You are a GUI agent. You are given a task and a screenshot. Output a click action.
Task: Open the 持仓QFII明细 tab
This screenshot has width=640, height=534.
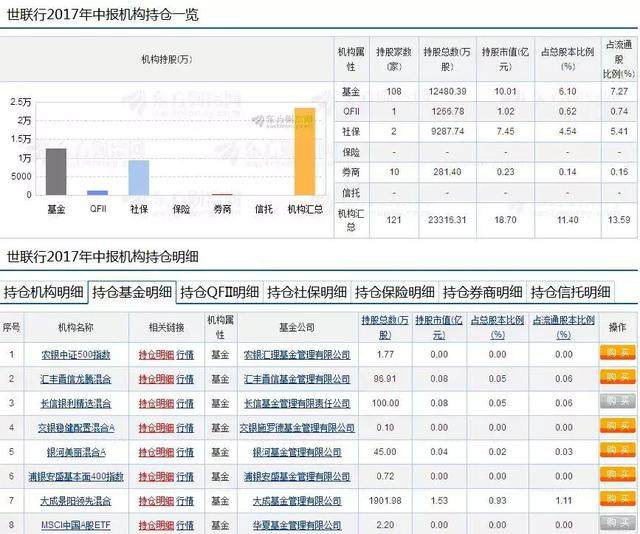point(219,293)
